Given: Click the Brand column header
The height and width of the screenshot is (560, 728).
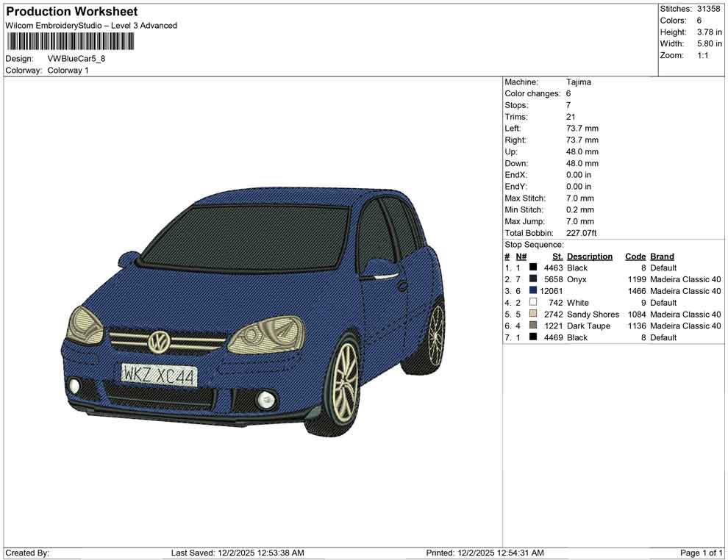Looking at the screenshot, I should (x=662, y=256).
